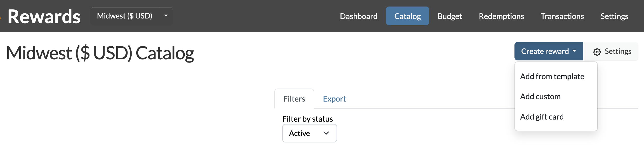Image resolution: width=644 pixels, height=150 pixels.
Task: Select Add gift card menu entry
Action: pyautogui.click(x=542, y=117)
